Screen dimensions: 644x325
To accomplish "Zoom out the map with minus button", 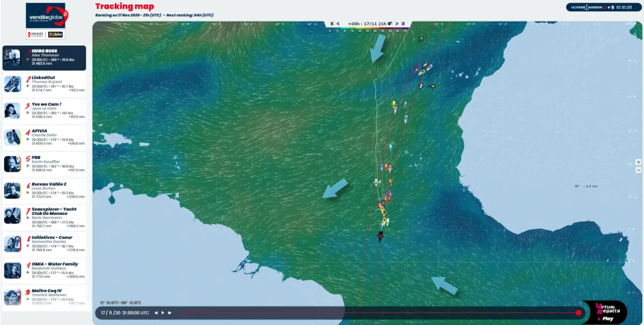I will pos(639,170).
